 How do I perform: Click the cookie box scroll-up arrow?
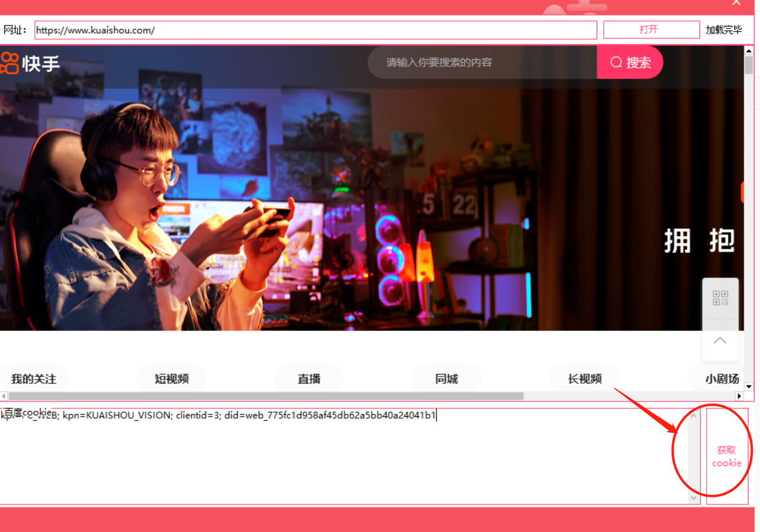click(x=693, y=415)
